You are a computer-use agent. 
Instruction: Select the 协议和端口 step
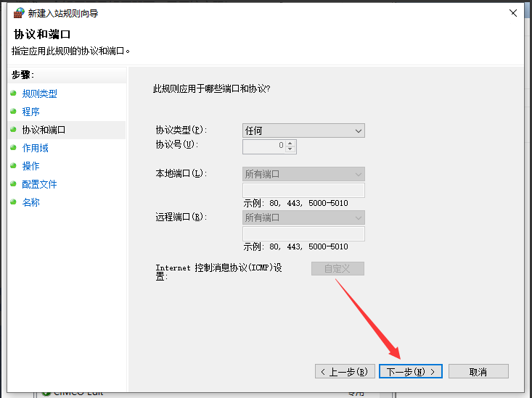coord(44,130)
